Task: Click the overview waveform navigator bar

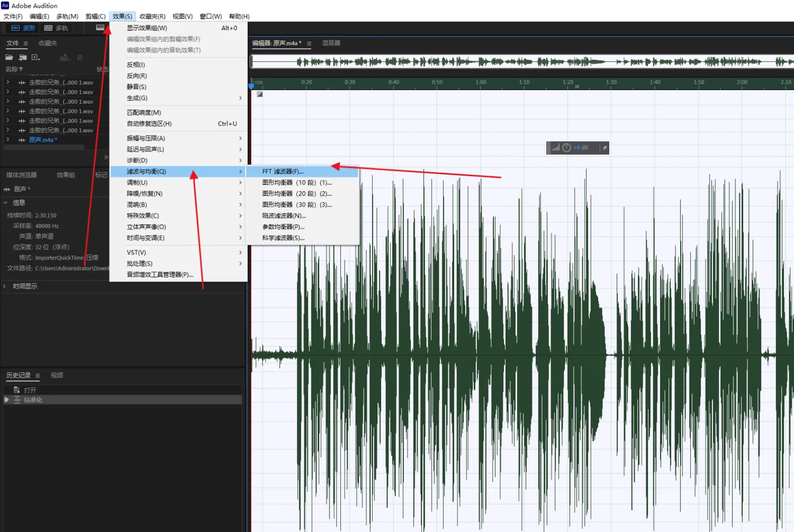Action: (x=522, y=62)
